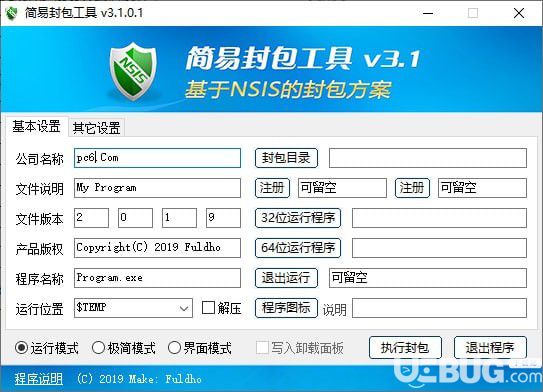Click the 公司名称 label
Screen dimensions: 543x392
coord(39,159)
